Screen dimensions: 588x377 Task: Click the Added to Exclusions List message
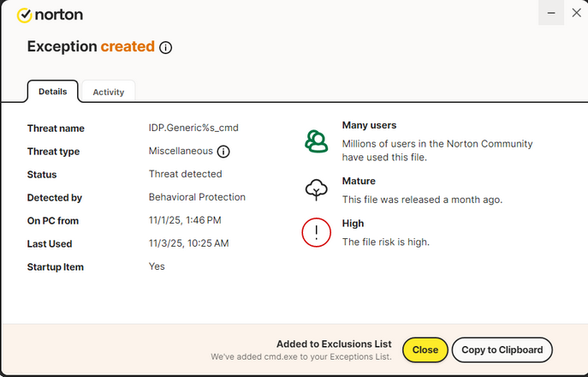pyautogui.click(x=334, y=344)
